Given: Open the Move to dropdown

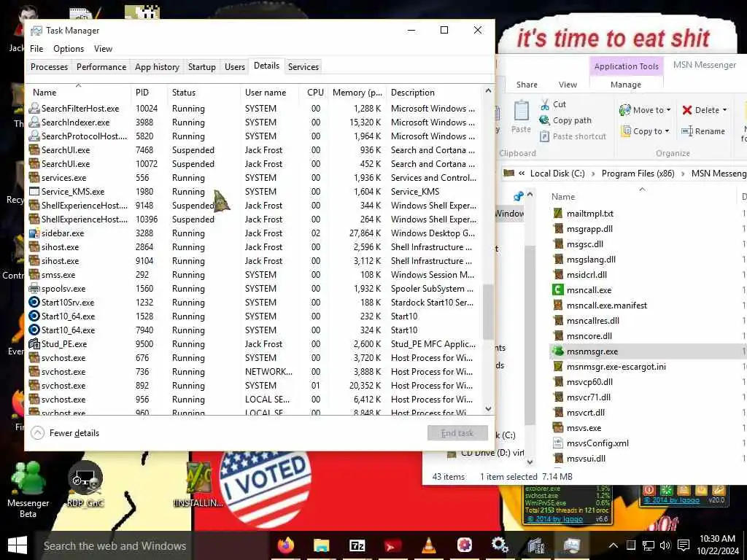Looking at the screenshot, I should [x=645, y=110].
